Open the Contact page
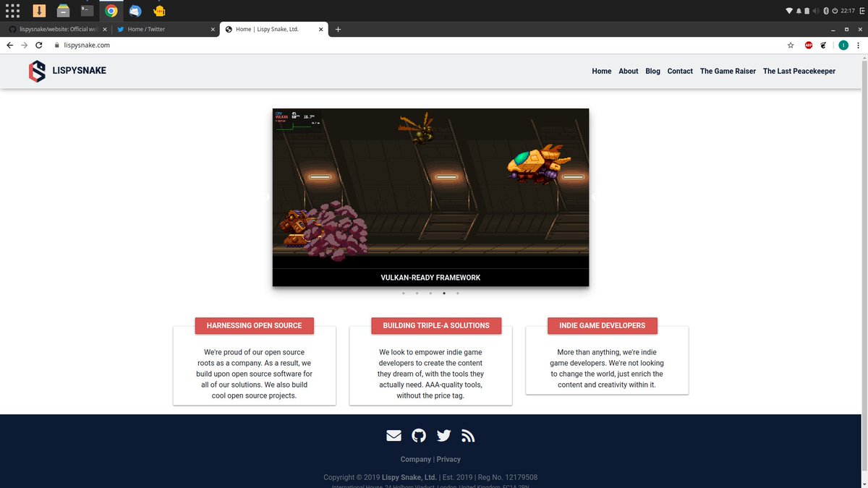 (680, 71)
